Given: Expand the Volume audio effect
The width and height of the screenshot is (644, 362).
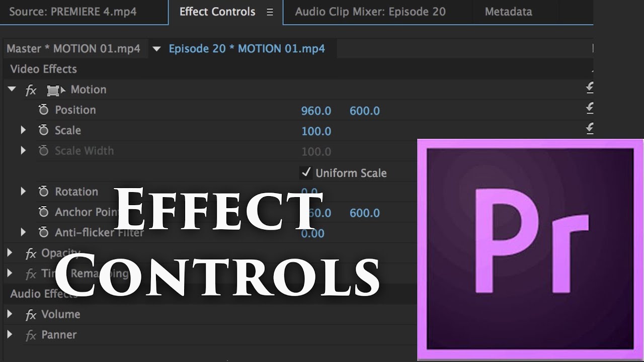Looking at the screenshot, I should pos(10,314).
